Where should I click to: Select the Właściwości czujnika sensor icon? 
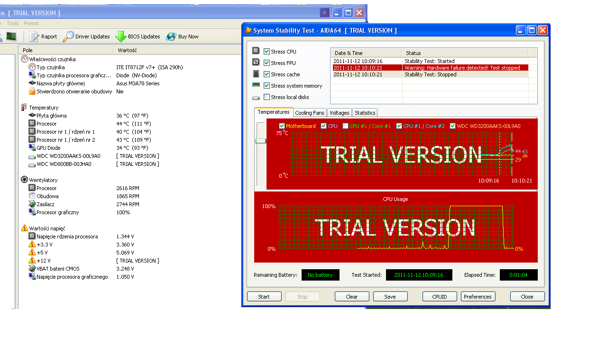pos(25,59)
